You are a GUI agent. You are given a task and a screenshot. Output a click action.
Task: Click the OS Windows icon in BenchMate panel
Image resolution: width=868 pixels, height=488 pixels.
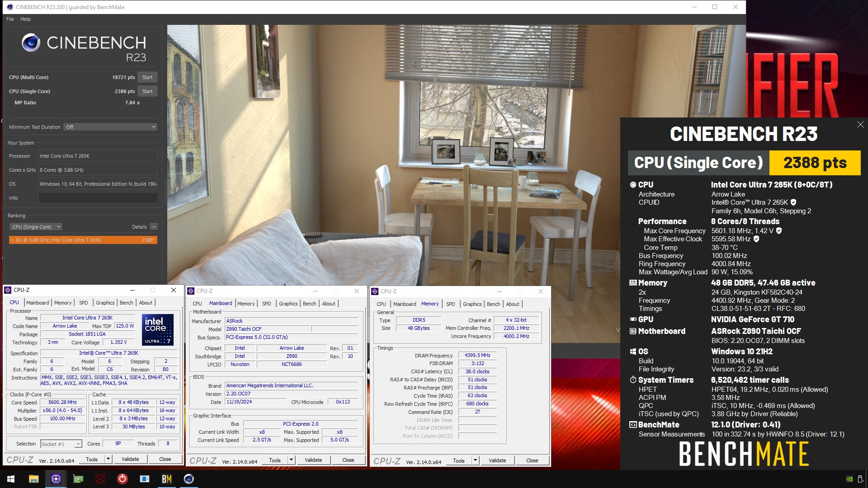coord(633,352)
